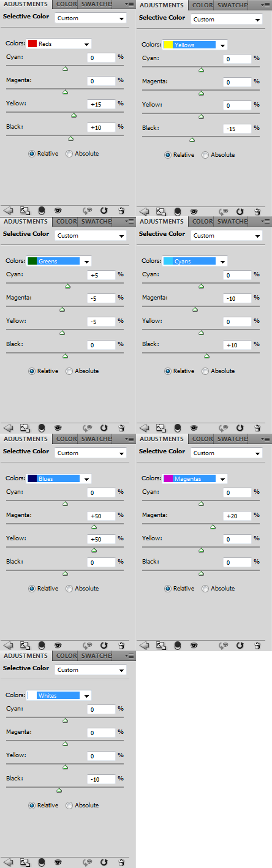272x868 pixels.
Task: Switch to COLOR tab above Greens panel
Action: pos(66,221)
